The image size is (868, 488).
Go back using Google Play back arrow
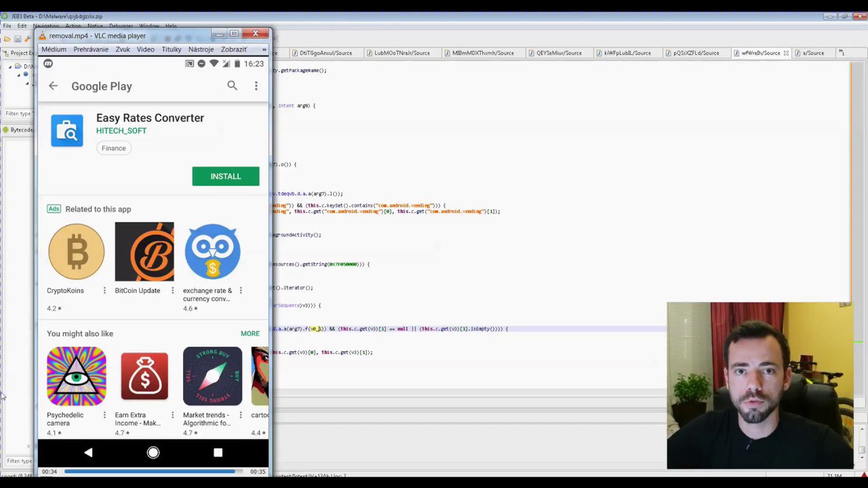[x=53, y=86]
